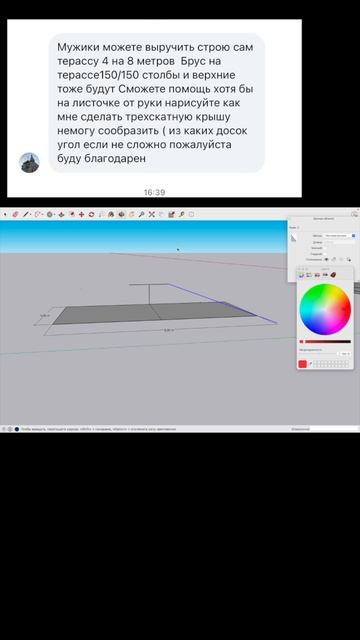The image size is (360, 640).
Task: Switch to the color palettes tab
Action: pyautogui.click(x=317, y=275)
